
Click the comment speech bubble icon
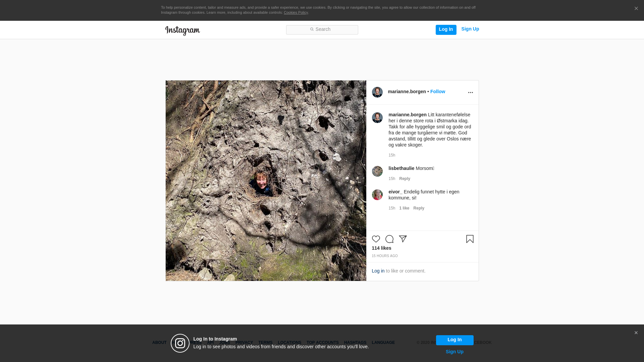pyautogui.click(x=389, y=239)
